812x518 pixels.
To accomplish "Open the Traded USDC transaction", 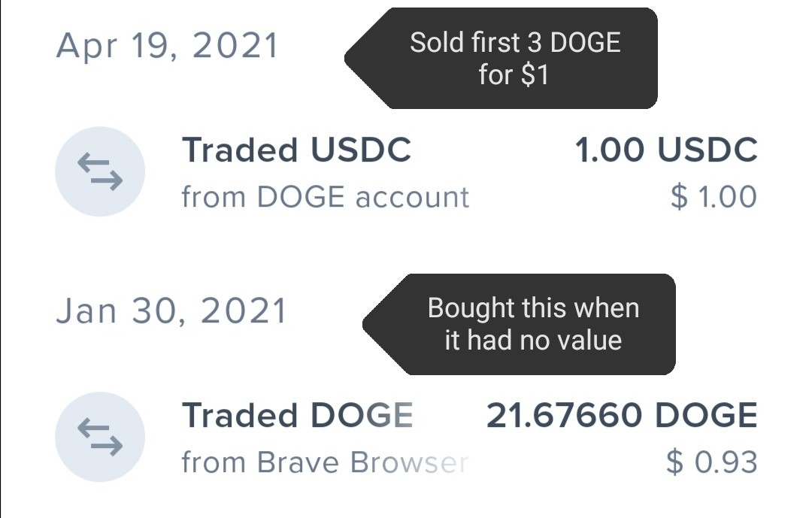I will (x=407, y=172).
